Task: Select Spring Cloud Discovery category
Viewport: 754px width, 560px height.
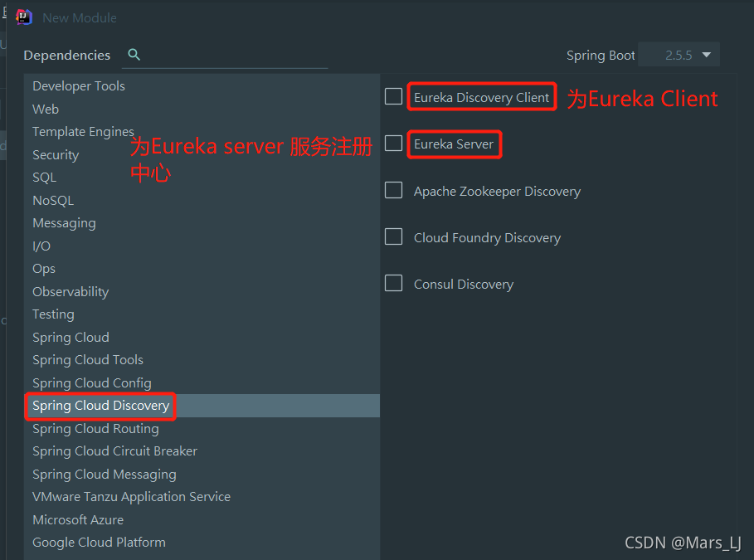Action: pyautogui.click(x=202, y=406)
